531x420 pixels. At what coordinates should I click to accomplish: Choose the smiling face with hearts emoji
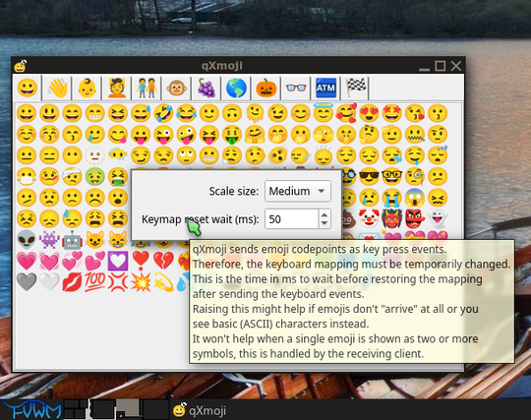click(346, 113)
